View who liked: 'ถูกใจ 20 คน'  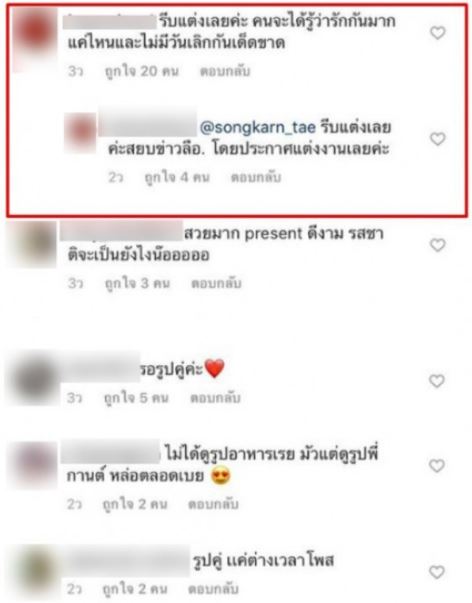point(142,71)
